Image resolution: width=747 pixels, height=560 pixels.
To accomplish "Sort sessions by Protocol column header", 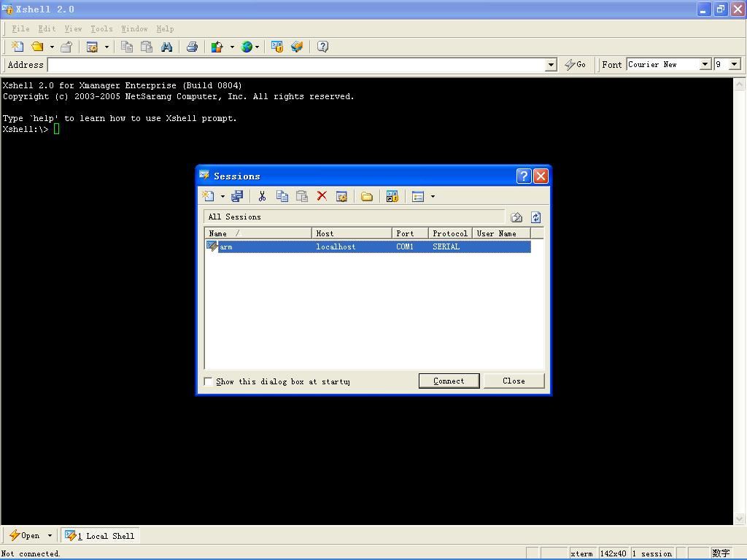I will click(x=450, y=233).
